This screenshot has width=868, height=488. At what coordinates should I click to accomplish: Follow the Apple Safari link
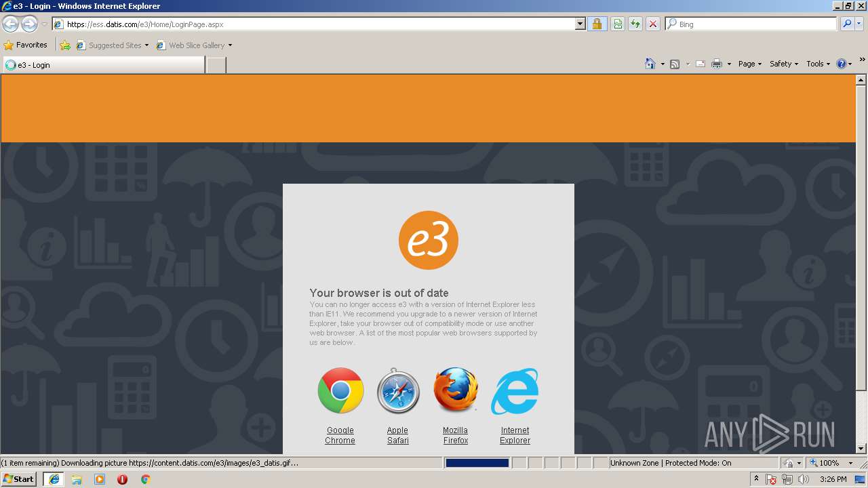pyautogui.click(x=398, y=435)
